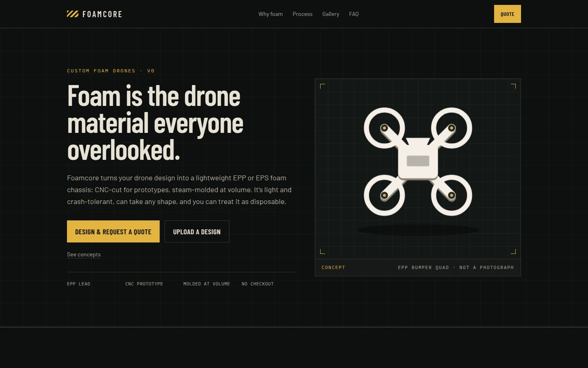The width and height of the screenshot is (588, 368).
Task: Click the NO CHECKOUT label
Action: (x=258, y=284)
